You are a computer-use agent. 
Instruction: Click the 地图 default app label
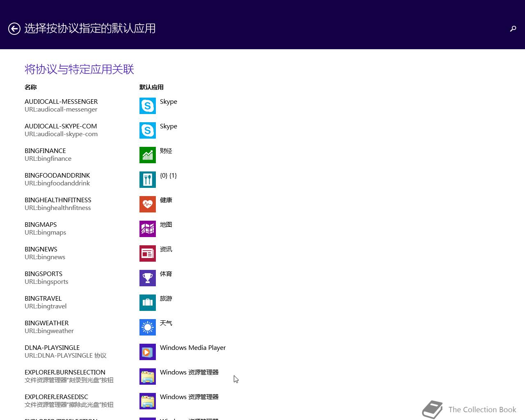point(166,225)
